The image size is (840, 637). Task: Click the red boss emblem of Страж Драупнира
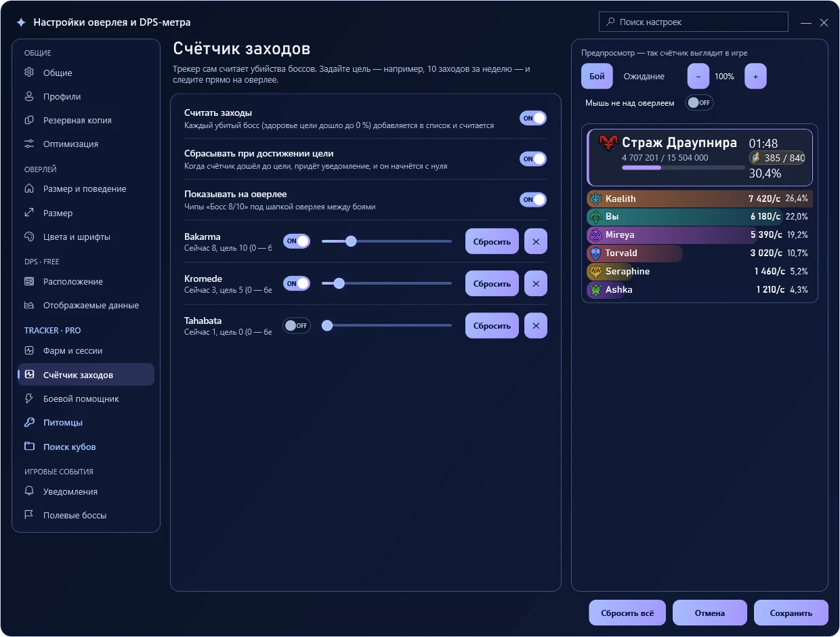pyautogui.click(x=608, y=143)
